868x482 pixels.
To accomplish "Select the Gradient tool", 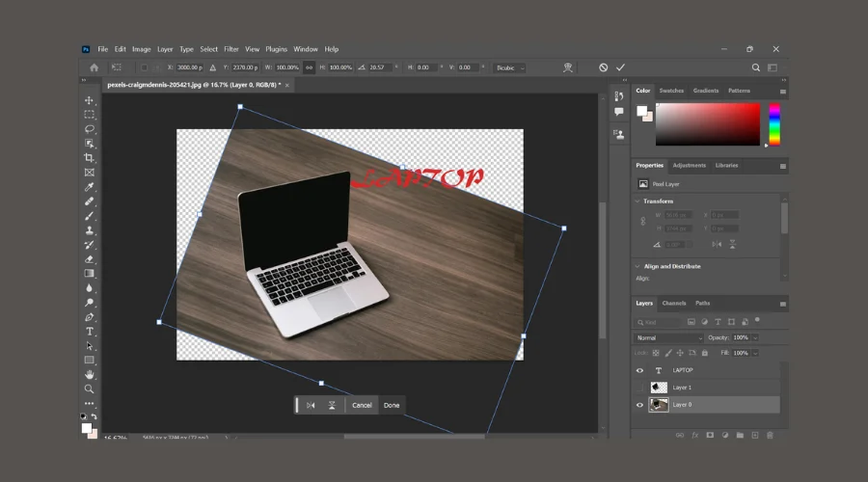I will 89,274.
